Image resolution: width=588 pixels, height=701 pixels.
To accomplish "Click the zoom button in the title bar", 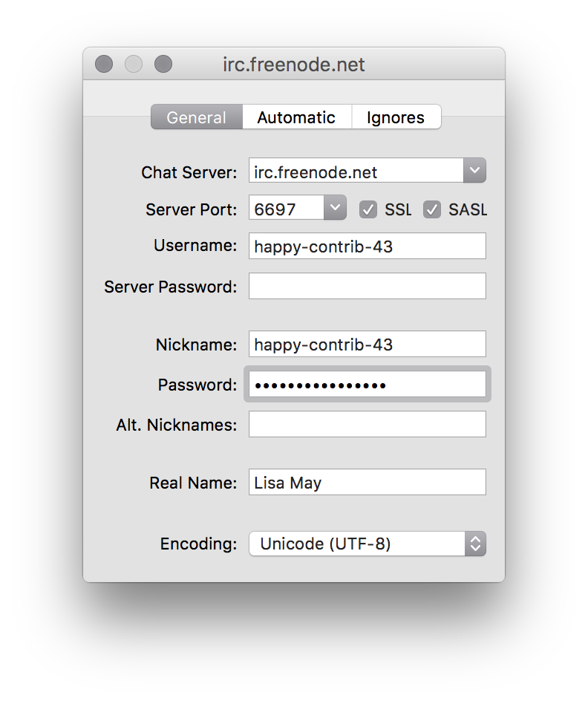I will [x=163, y=64].
